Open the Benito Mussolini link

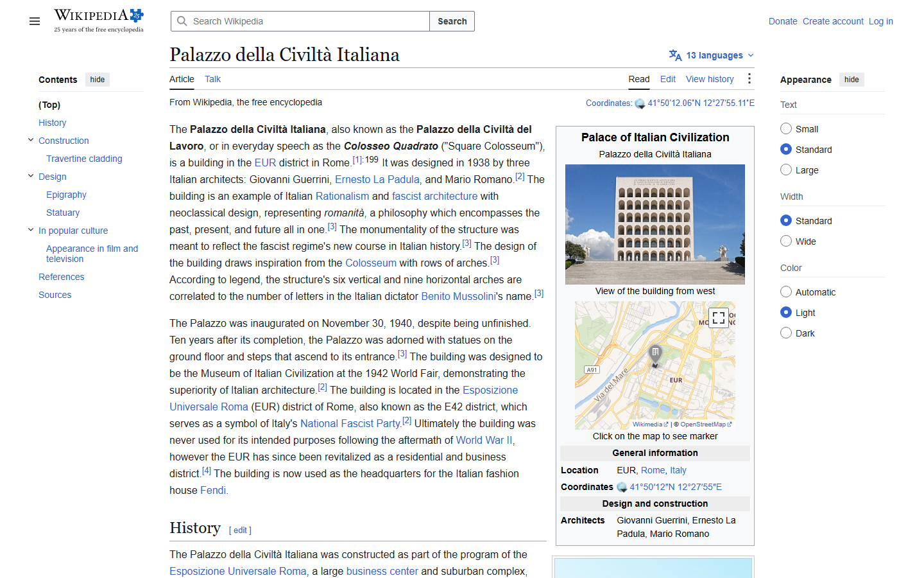pos(458,296)
